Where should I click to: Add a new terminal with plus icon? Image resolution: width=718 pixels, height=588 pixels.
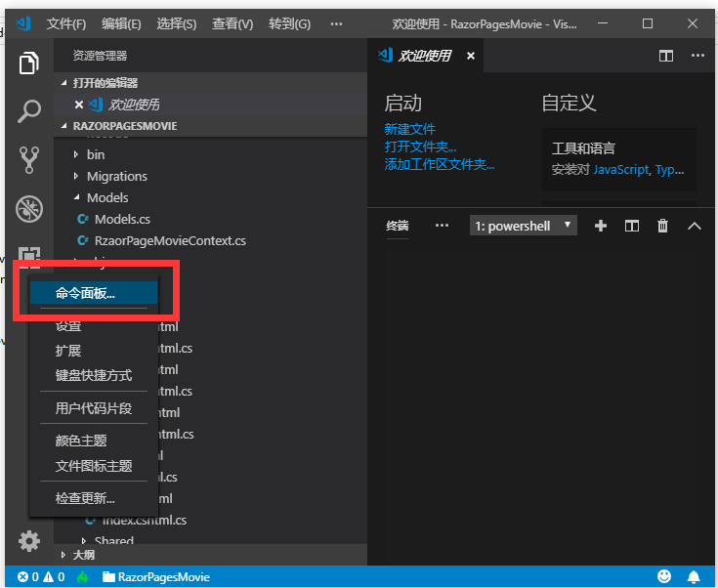[601, 226]
